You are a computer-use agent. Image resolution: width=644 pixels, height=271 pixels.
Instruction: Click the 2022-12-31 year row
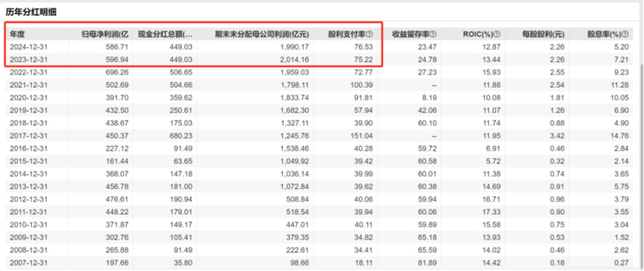29,72
